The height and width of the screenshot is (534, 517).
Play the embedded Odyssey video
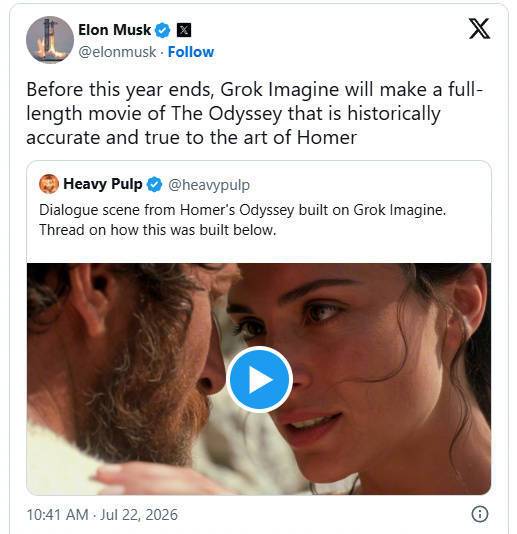260,379
